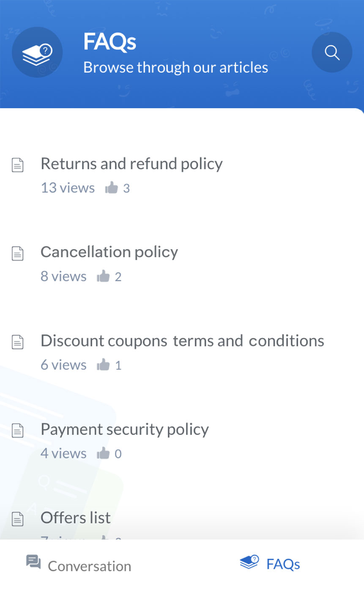Click document icon beside Discount coupons article
Viewport: 364px width, 589px height.
pos(17,342)
